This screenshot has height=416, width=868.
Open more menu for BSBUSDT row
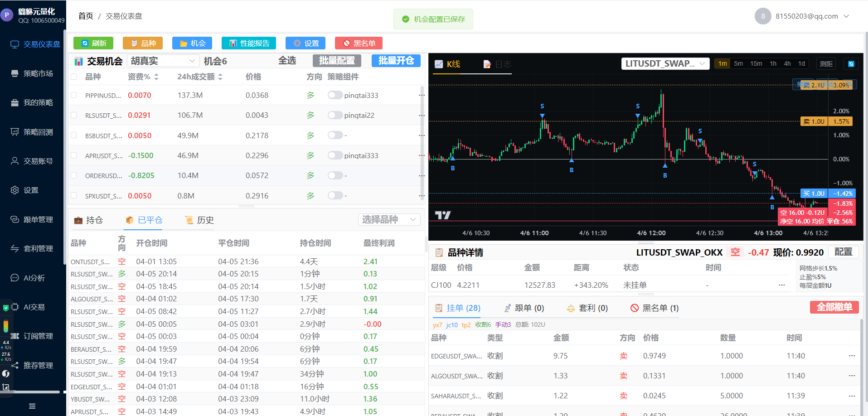point(422,135)
